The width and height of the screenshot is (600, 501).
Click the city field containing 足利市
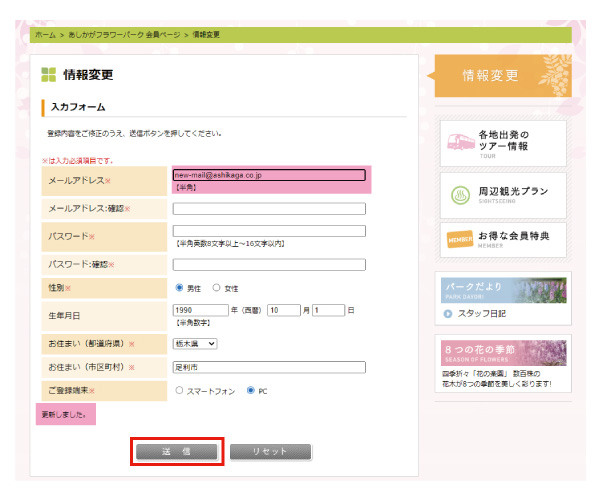tap(269, 367)
